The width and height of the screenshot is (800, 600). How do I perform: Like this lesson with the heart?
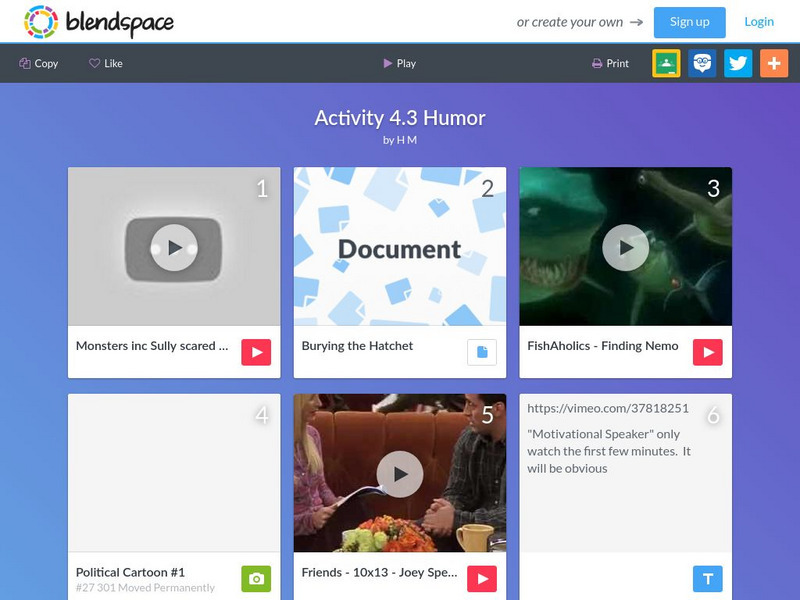pyautogui.click(x=106, y=63)
